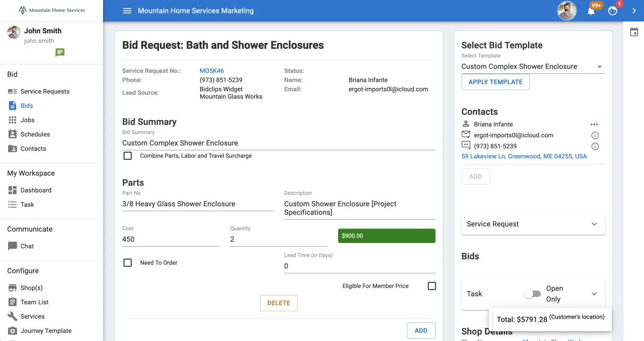Open the smiley face support icon
This screenshot has width=644, height=341.
[613, 11]
